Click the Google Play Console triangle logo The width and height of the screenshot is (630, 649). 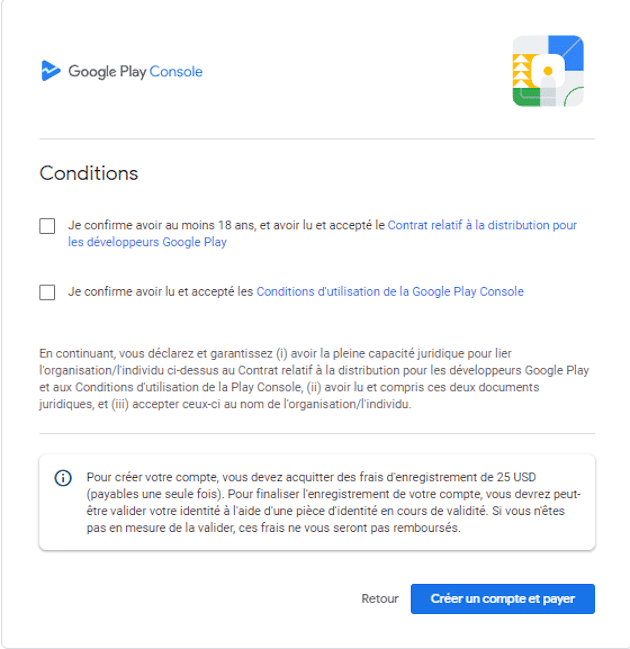[50, 71]
